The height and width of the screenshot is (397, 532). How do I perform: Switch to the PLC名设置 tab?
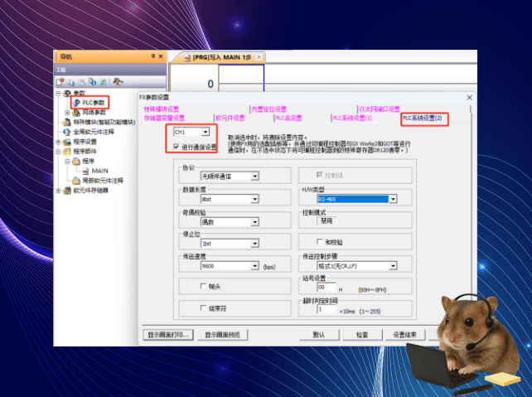[288, 118]
